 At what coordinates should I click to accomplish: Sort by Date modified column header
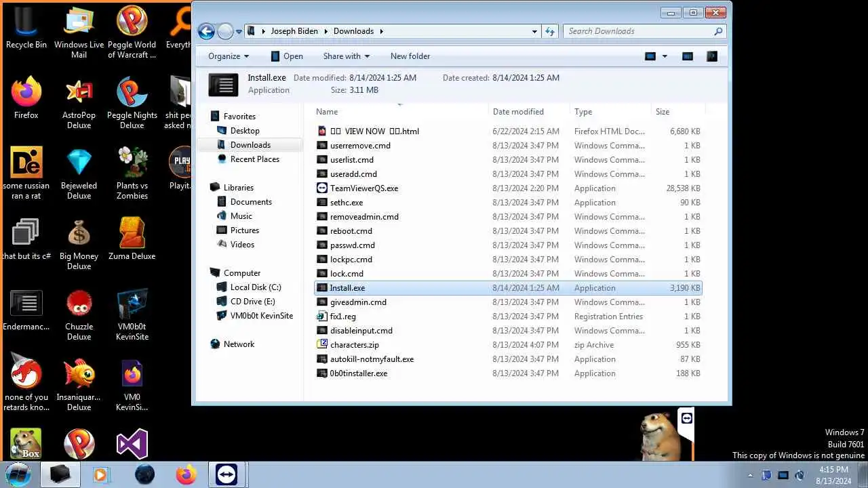point(529,112)
